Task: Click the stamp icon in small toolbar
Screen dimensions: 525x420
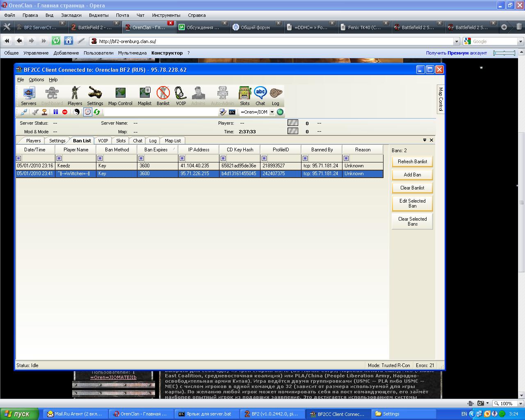Action: click(x=44, y=112)
